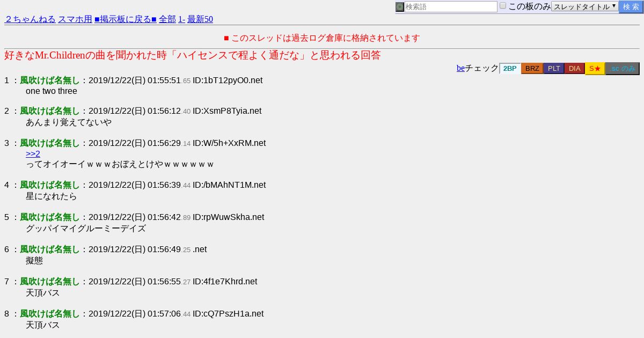Toggle the この板のみ checkbox
Image resolution: width=644 pixels, height=338 pixels.
(503, 6)
